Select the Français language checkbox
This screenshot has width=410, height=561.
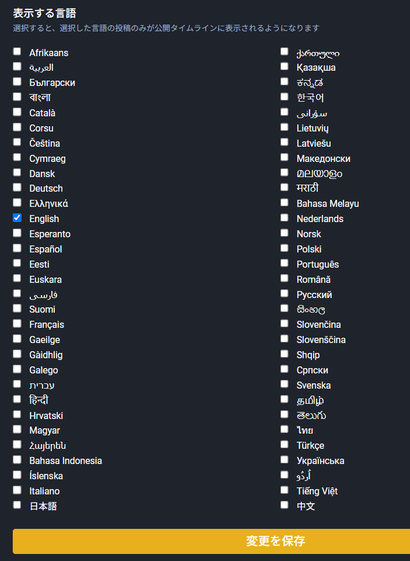17,323
